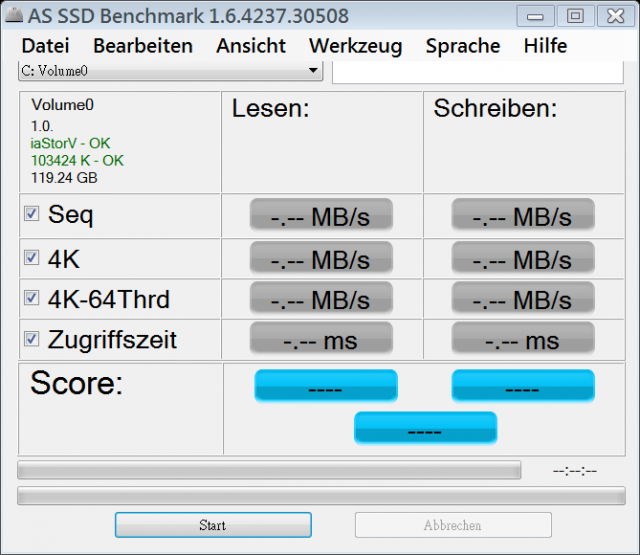Open the Werkzeug menu
Viewport: 640px width, 555px height.
pos(356,45)
